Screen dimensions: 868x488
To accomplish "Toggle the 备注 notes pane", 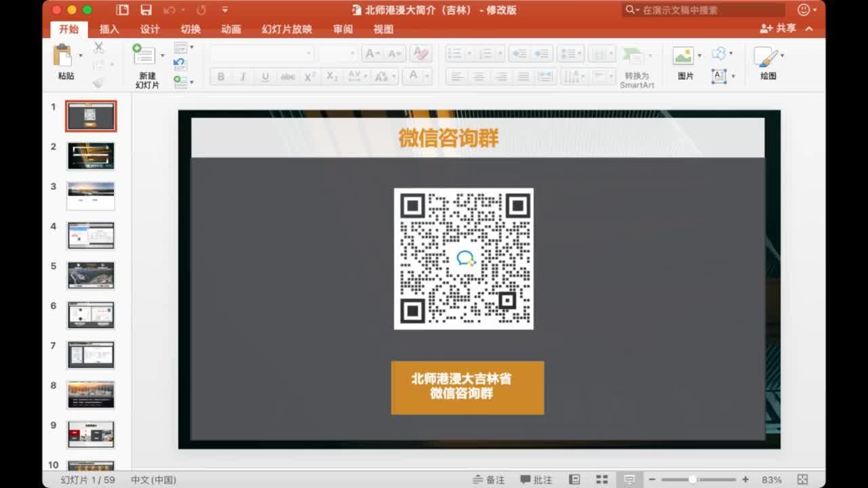I will (489, 480).
